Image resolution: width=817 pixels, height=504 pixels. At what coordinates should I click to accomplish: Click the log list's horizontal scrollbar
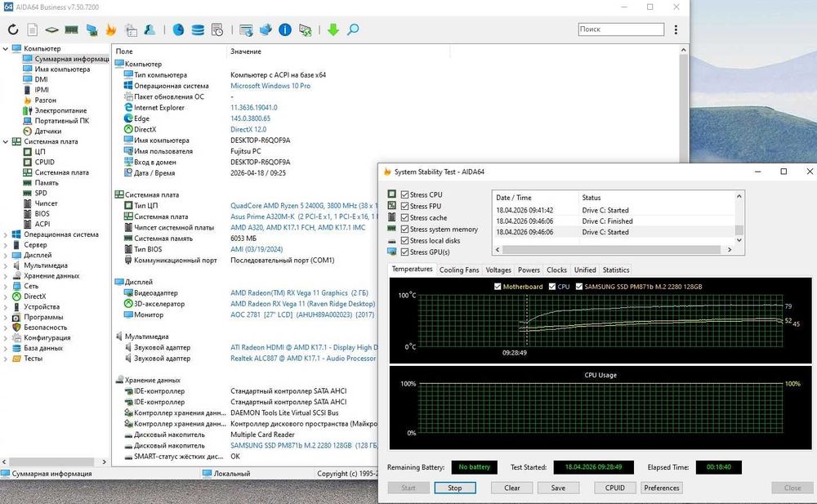(612, 250)
